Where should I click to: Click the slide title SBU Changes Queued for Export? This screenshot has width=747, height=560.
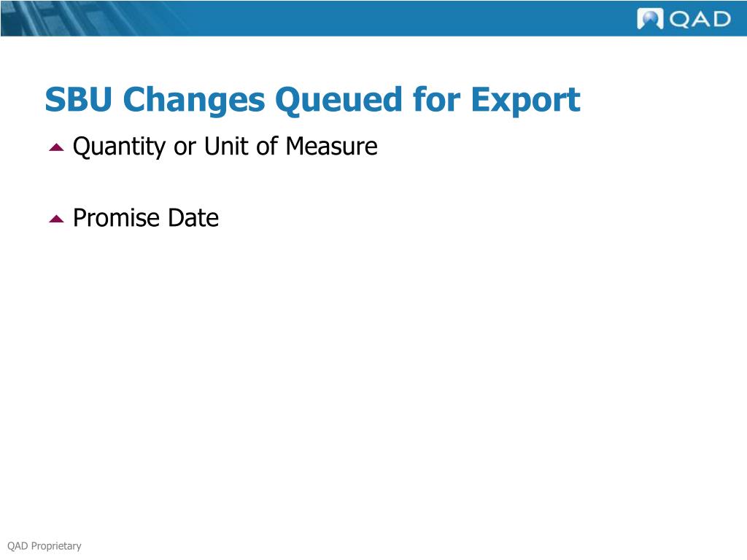coord(312,100)
